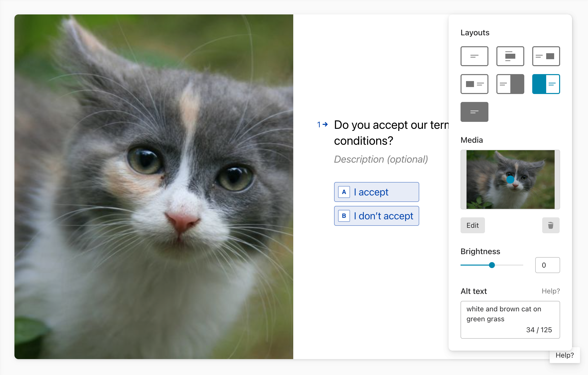588x375 pixels.
Task: Click the '34 / 125' character counter
Action: pyautogui.click(x=539, y=330)
